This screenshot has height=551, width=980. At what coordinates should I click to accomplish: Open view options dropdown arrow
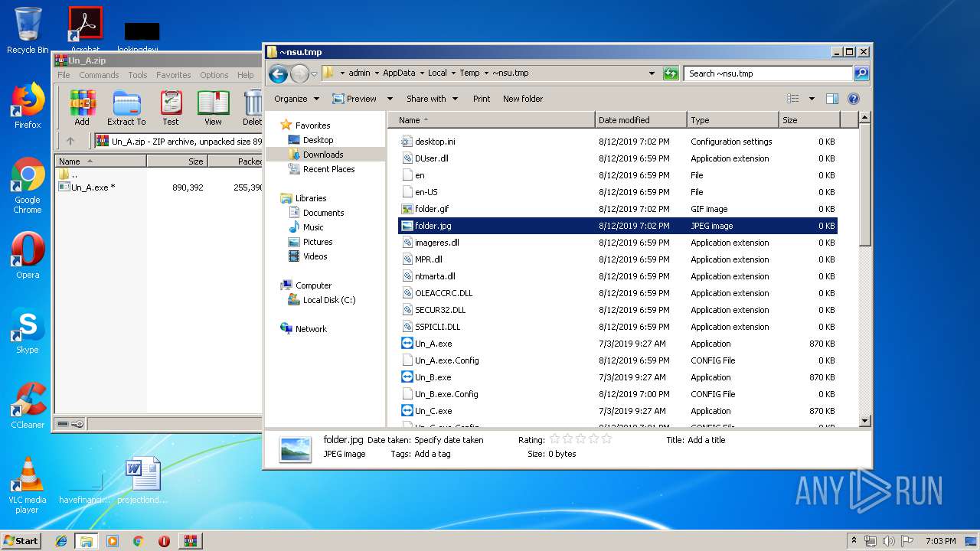[812, 99]
